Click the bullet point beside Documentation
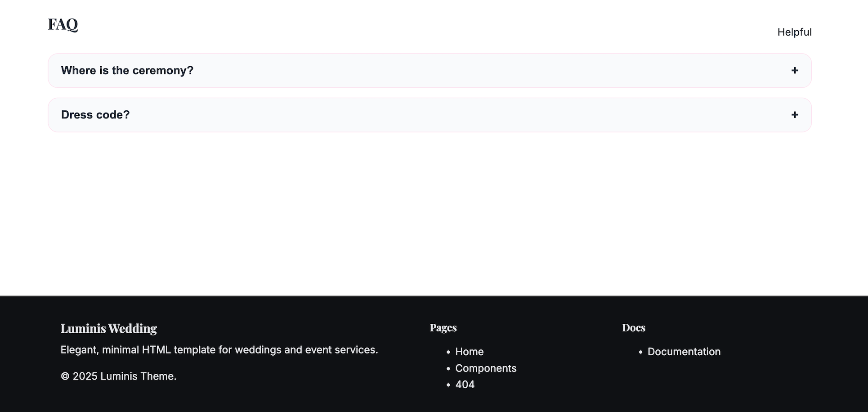 tap(640, 352)
